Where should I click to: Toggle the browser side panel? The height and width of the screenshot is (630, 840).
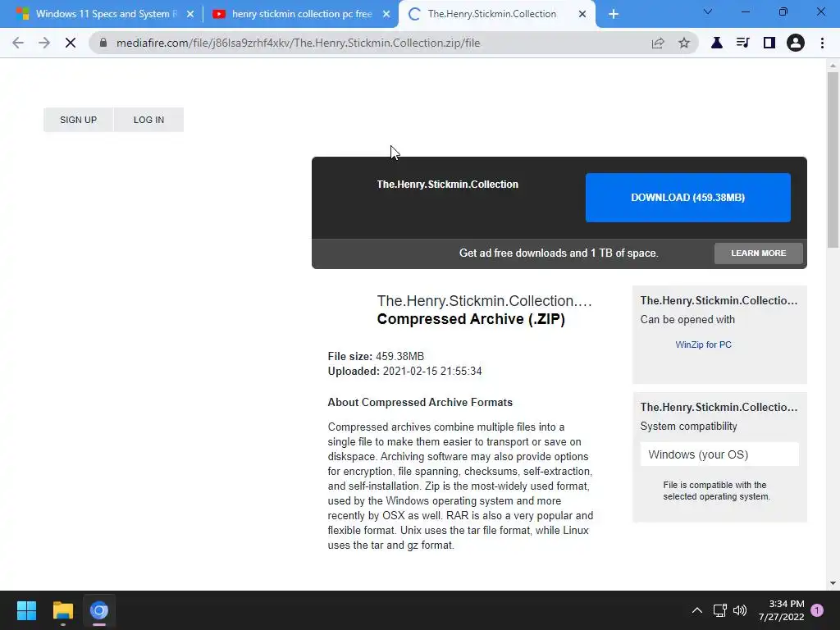tap(769, 43)
